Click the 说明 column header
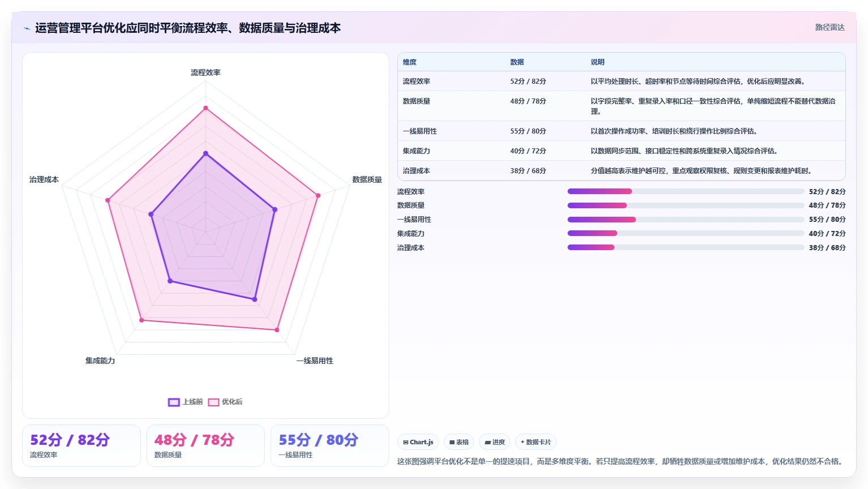Viewport: 868px width, 489px height. click(x=598, y=62)
